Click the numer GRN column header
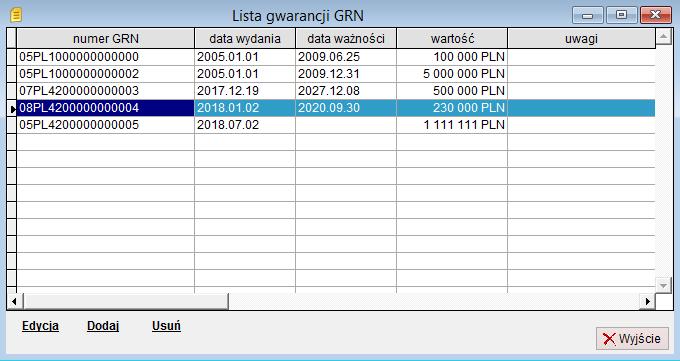680x361 pixels. coord(105,39)
